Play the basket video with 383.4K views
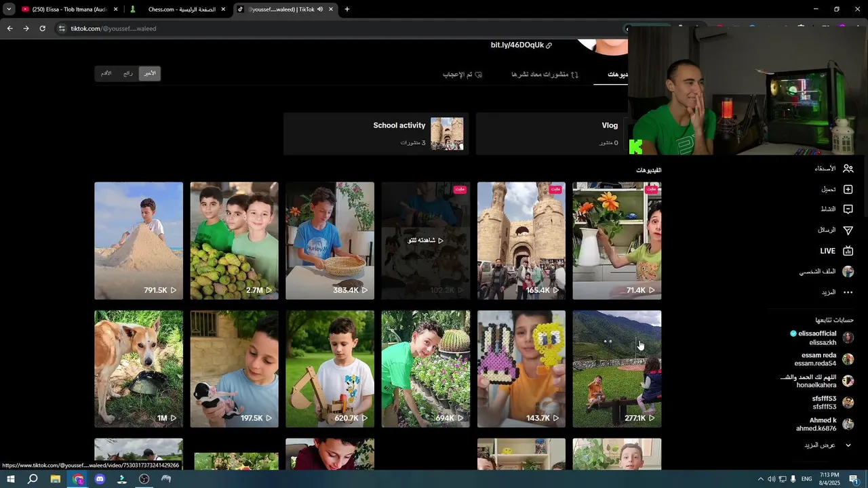Screen dimensions: 868x488 [x=330, y=241]
